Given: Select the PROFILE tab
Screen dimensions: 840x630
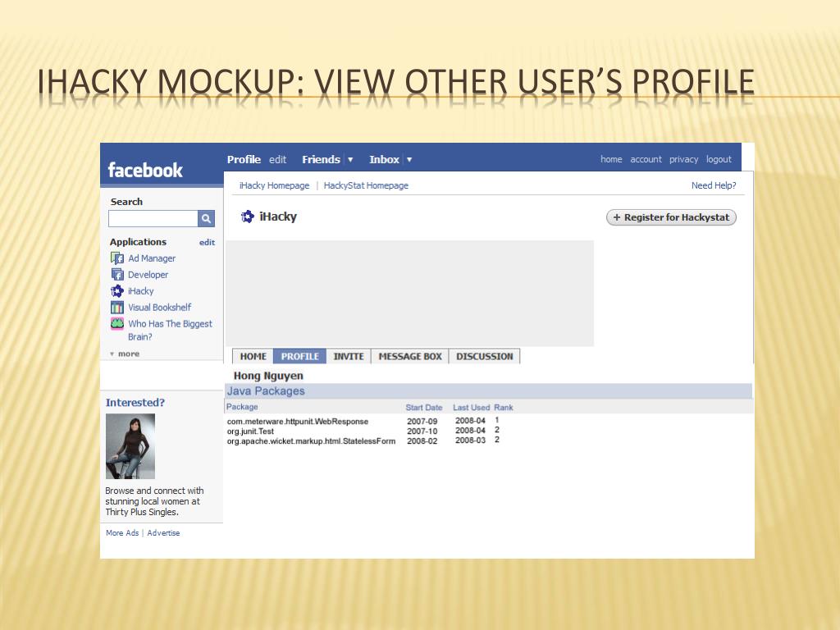Looking at the screenshot, I should pyautogui.click(x=299, y=356).
